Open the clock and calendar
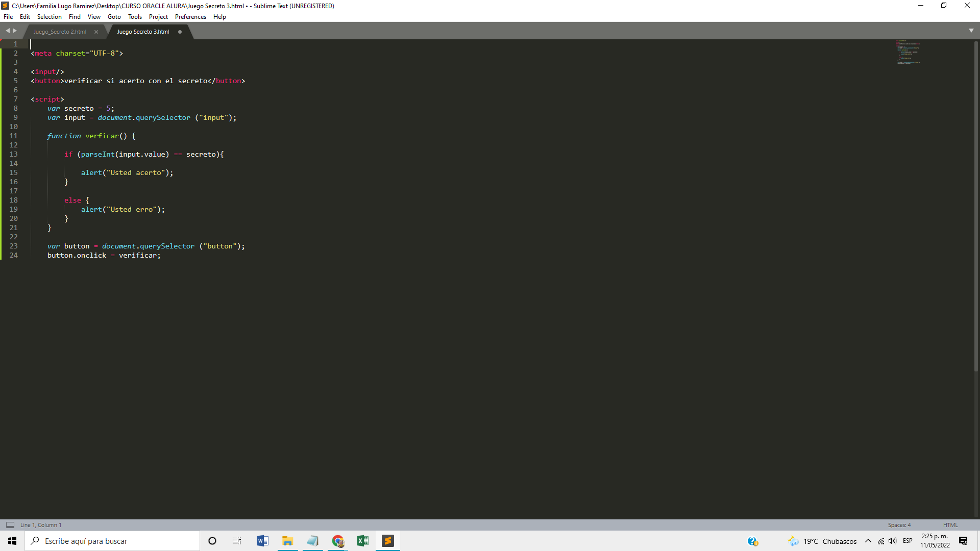 coord(935,541)
